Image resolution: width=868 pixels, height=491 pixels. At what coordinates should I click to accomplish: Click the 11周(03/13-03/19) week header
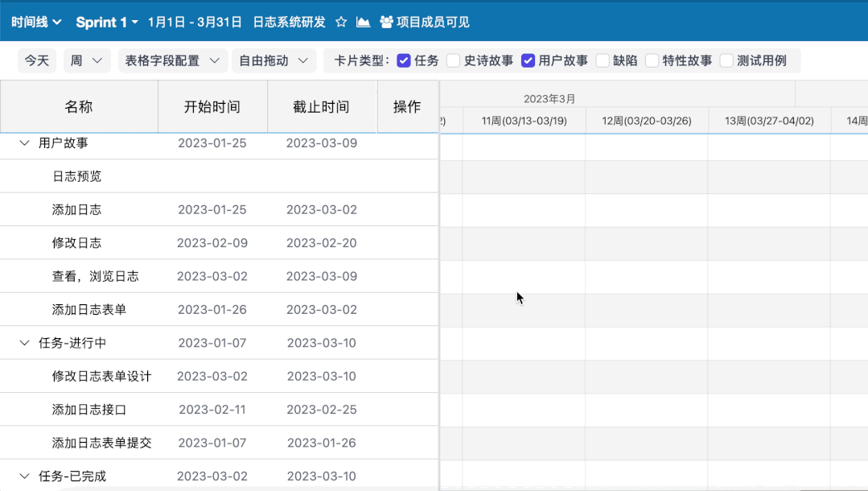pyautogui.click(x=525, y=121)
